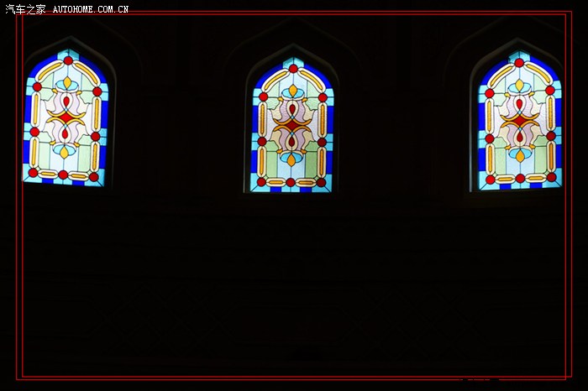Click red diamond center of middle window
The image size is (588, 391).
click(x=291, y=127)
